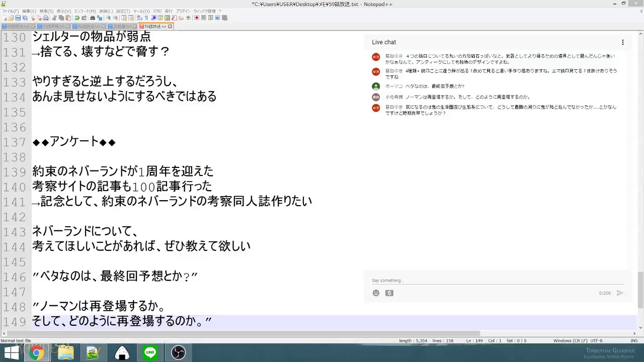Open the 編集(E) menu
Image resolution: width=644 pixels, height=362 pixels.
[29, 11]
